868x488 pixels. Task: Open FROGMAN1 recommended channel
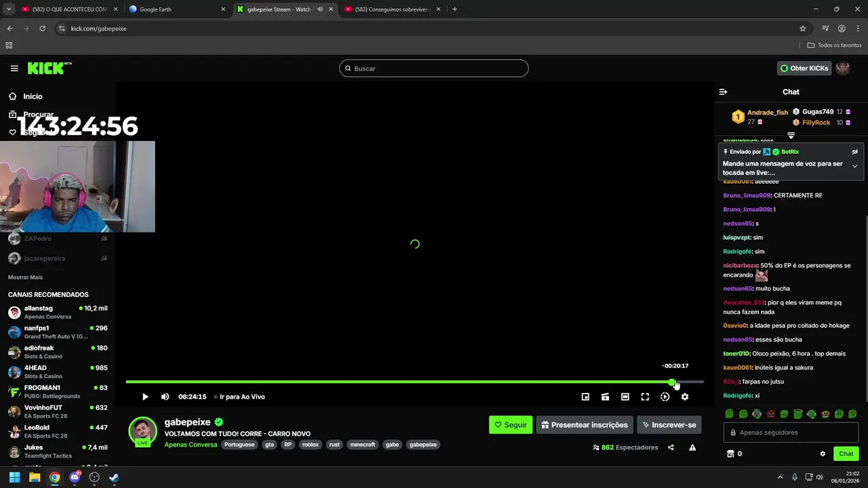(58, 392)
